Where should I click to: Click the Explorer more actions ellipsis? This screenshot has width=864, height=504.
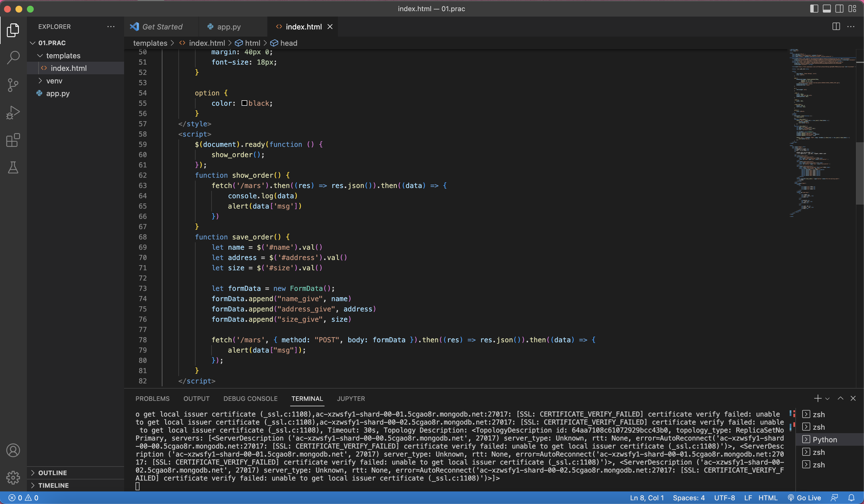111,27
